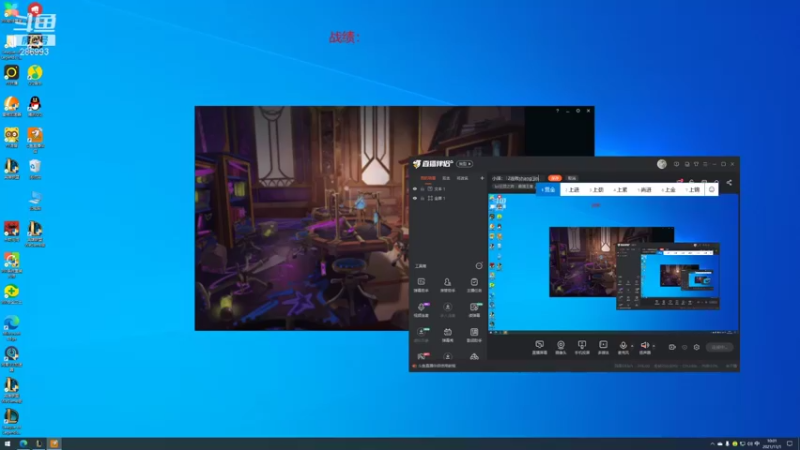Open first tool in third toolbox row

click(x=421, y=335)
